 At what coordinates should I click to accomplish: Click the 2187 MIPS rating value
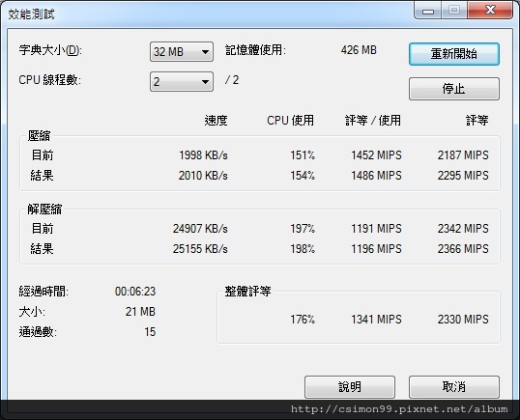463,155
